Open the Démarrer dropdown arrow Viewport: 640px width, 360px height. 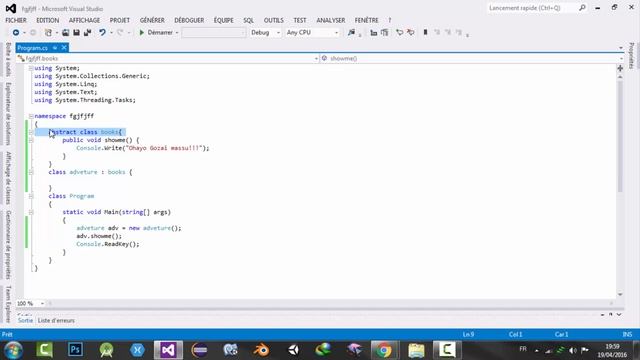coord(177,33)
